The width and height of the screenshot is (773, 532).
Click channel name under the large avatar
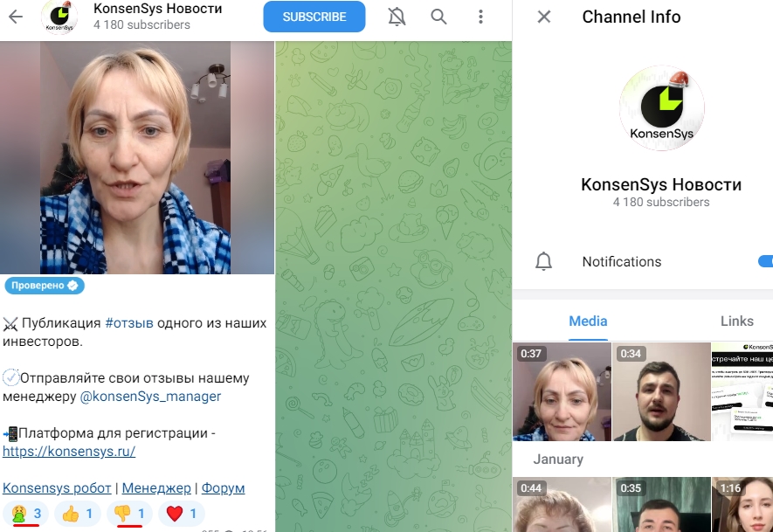(x=661, y=184)
